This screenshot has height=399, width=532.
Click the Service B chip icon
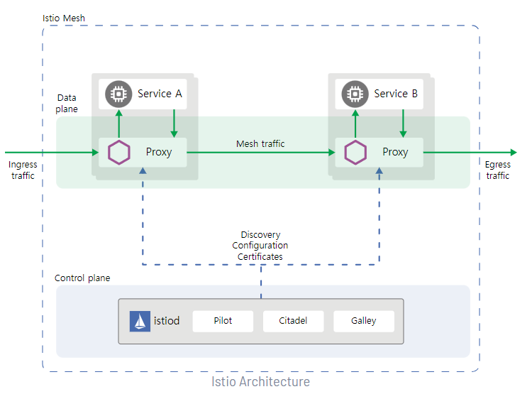[x=355, y=94]
